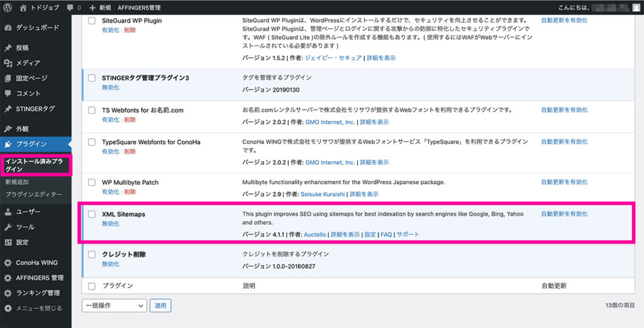644x328 pixels.
Task: Click the 設定 sliders icon
Action: (8, 242)
